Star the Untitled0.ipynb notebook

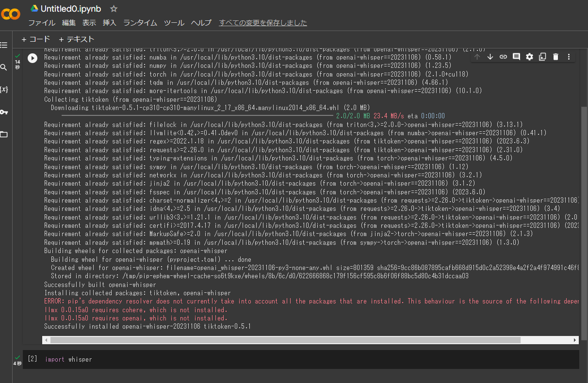click(114, 9)
